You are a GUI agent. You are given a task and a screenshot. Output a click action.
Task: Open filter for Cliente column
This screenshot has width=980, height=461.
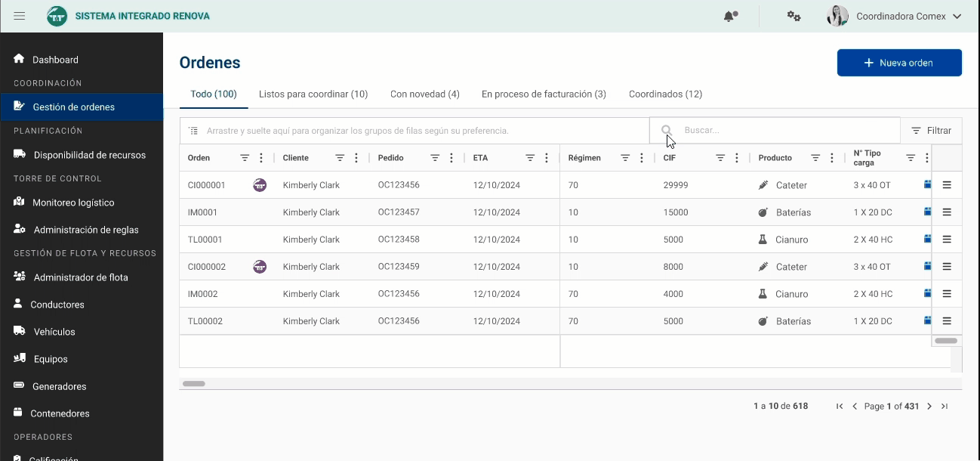click(340, 158)
